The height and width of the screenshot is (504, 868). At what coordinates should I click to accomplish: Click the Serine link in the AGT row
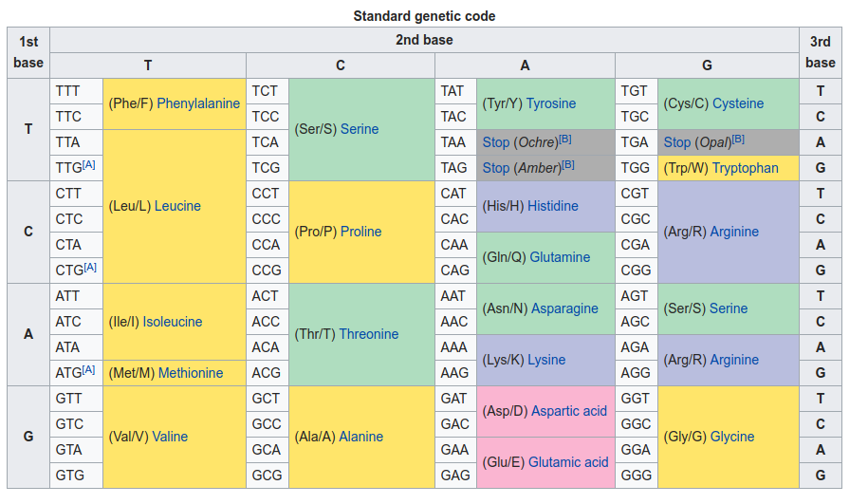click(729, 308)
